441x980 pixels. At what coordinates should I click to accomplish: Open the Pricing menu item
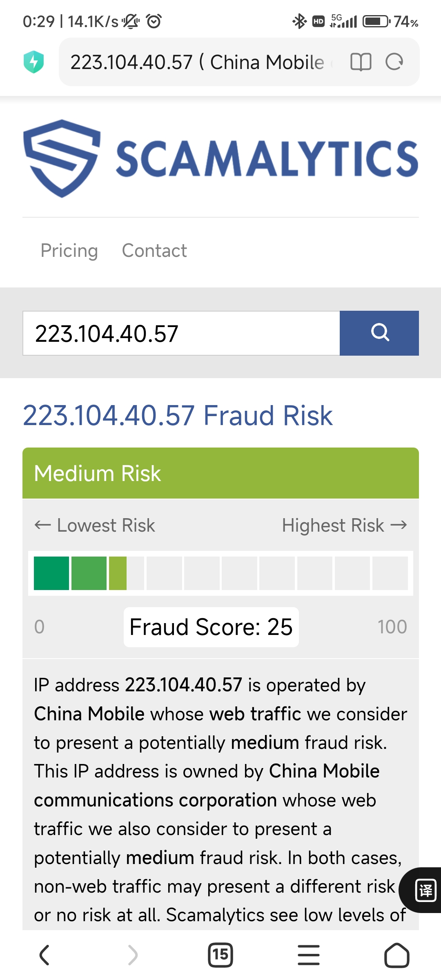pos(69,251)
